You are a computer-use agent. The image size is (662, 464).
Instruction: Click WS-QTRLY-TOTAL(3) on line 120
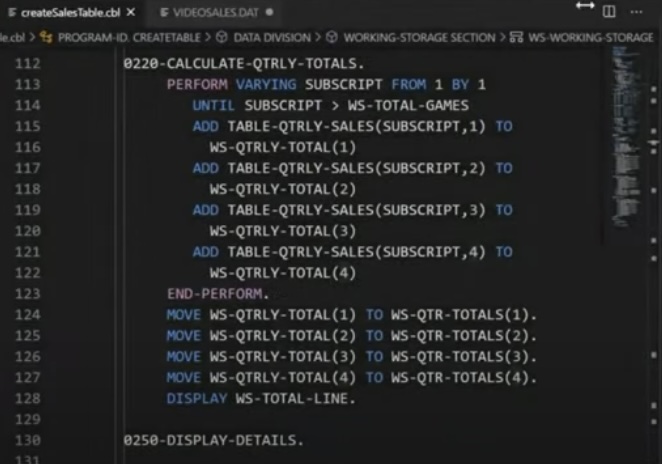coord(283,231)
